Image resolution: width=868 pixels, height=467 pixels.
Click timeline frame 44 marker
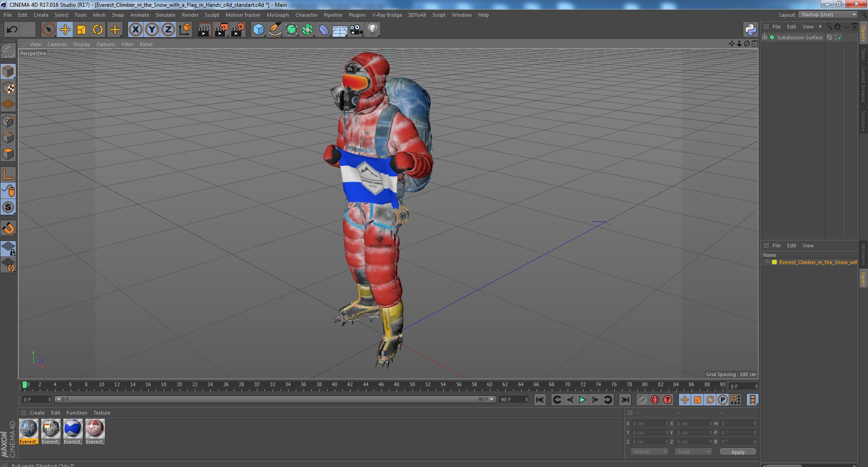365,385
